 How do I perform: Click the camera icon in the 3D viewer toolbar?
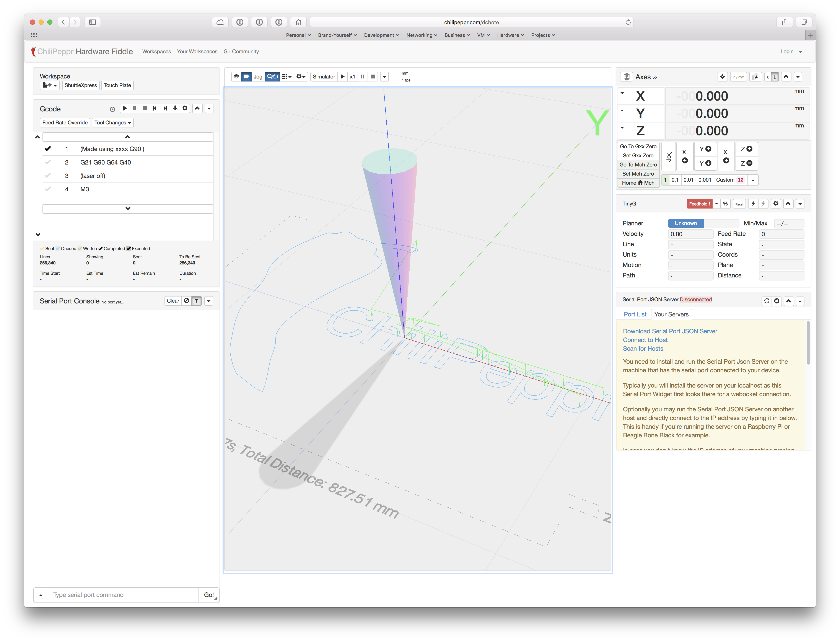pos(246,77)
